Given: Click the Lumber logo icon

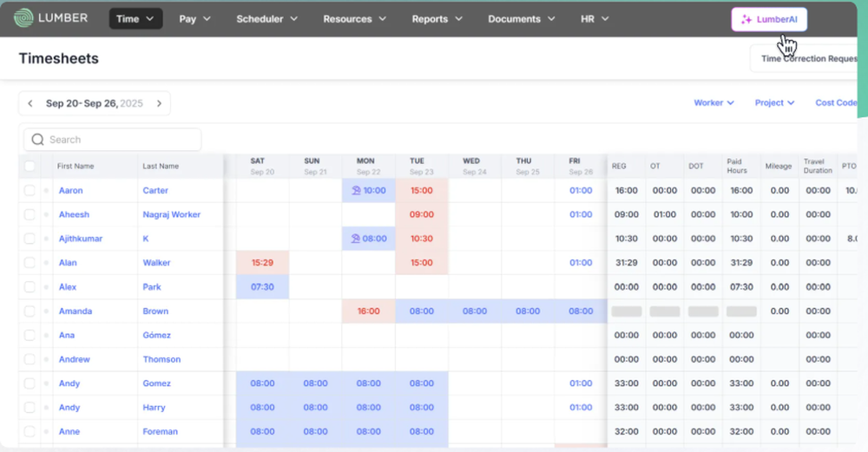Looking at the screenshot, I should (x=23, y=17).
